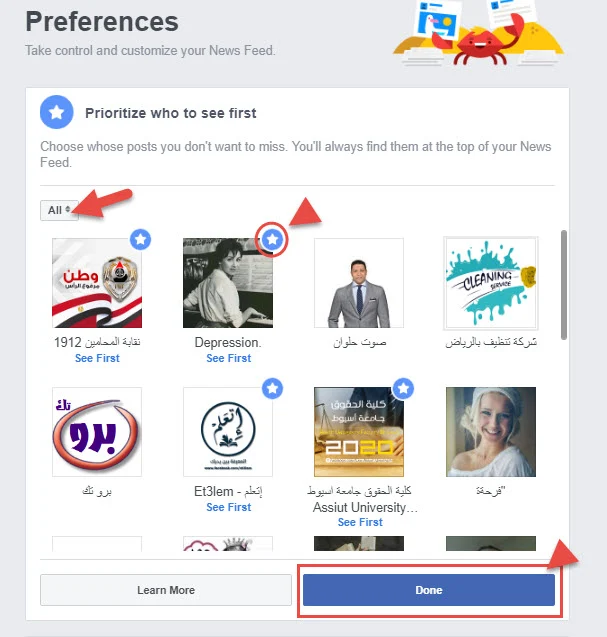The image size is (607, 637).
Task: Select the Cleaning Service logo thumbnail
Action: (491, 283)
